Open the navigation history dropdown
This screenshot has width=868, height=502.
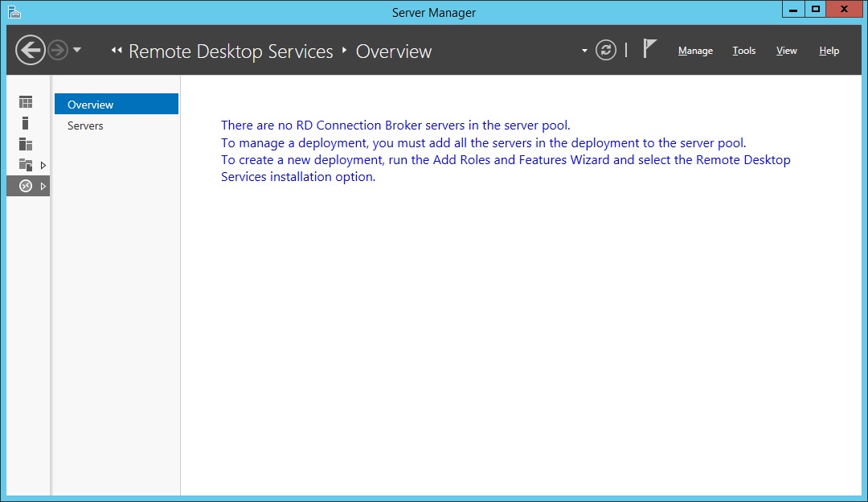[x=77, y=51]
